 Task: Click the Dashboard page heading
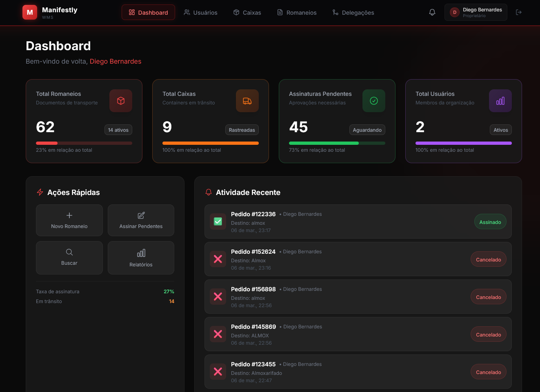(58, 46)
